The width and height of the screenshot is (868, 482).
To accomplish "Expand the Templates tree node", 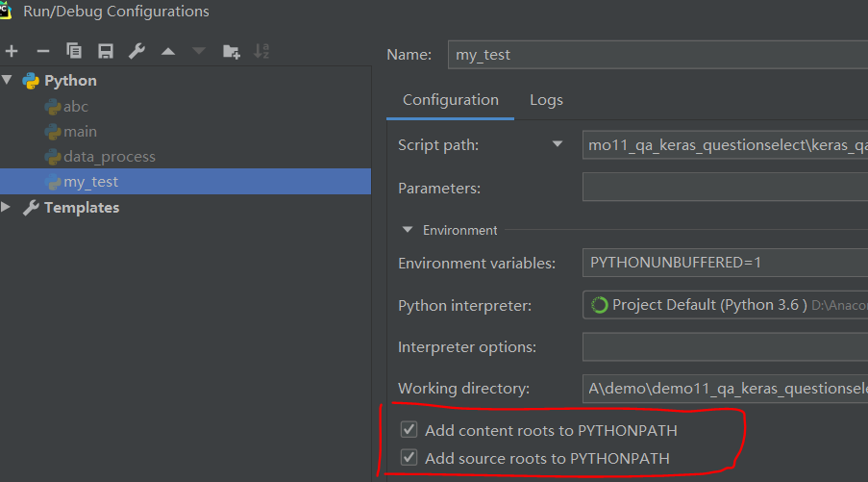I will tap(9, 207).
